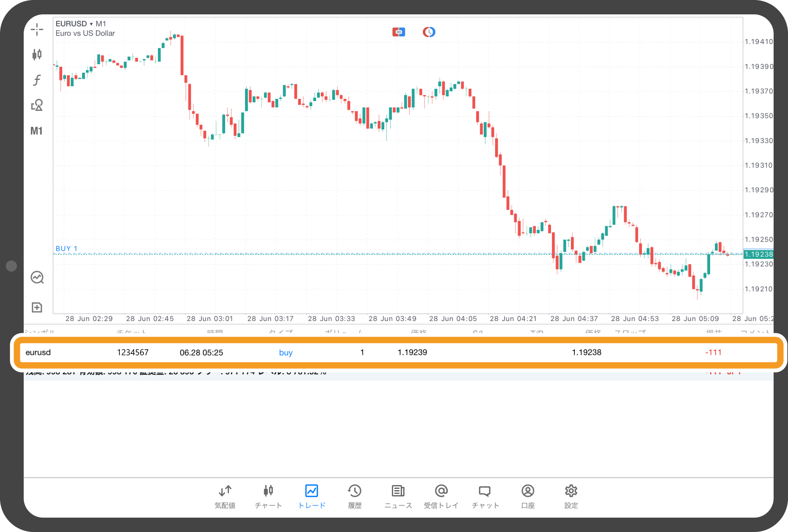Go to the ニュース news tab

398,496
